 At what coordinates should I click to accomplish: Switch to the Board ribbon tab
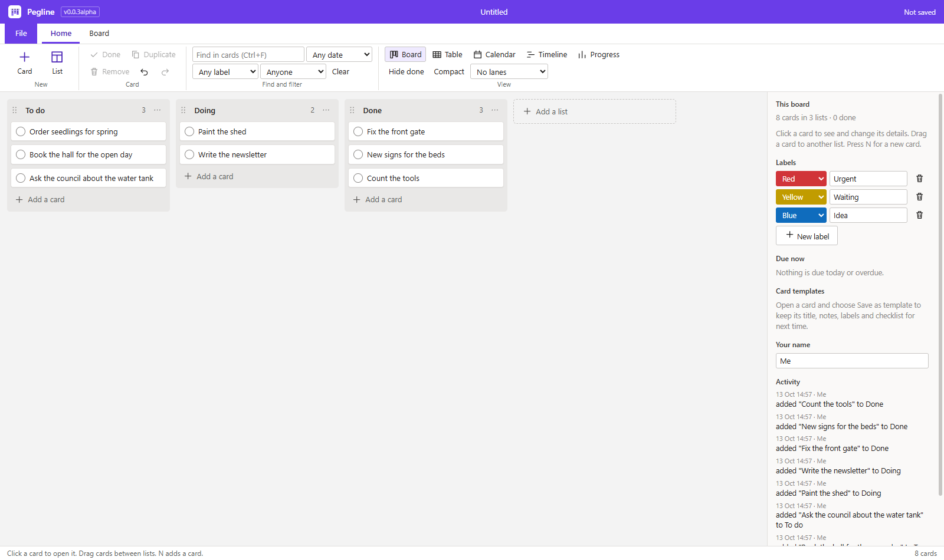[x=99, y=34]
